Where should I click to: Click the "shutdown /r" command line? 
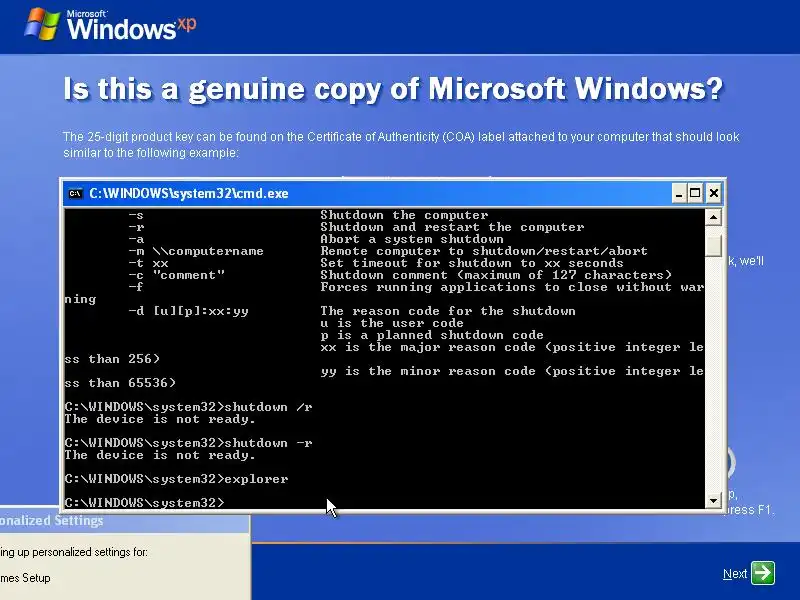click(x=188, y=407)
